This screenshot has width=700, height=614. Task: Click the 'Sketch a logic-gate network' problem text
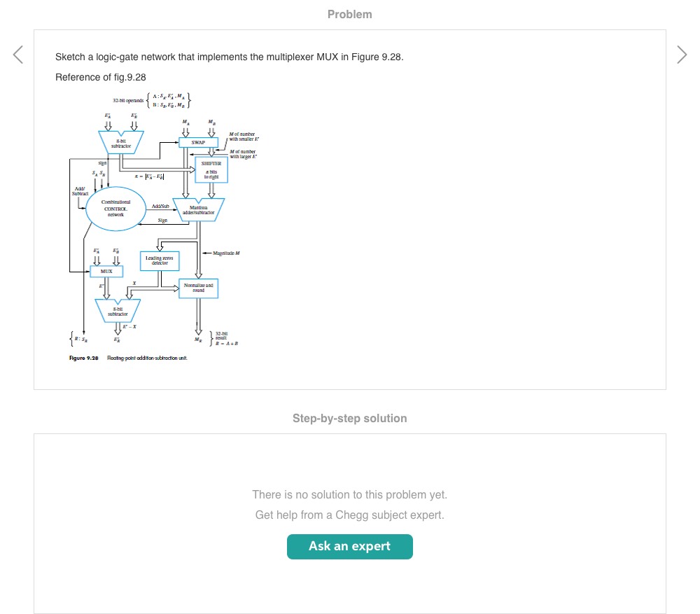229,57
